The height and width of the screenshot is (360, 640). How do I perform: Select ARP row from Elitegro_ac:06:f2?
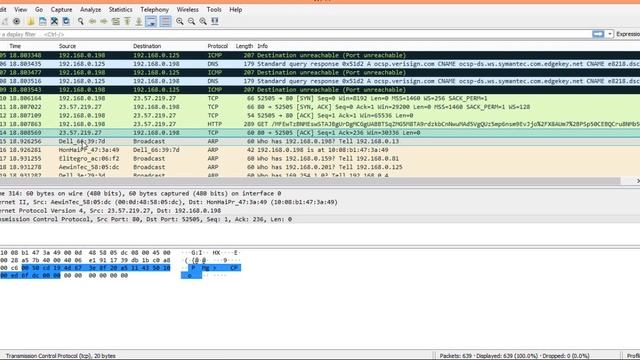[320, 158]
